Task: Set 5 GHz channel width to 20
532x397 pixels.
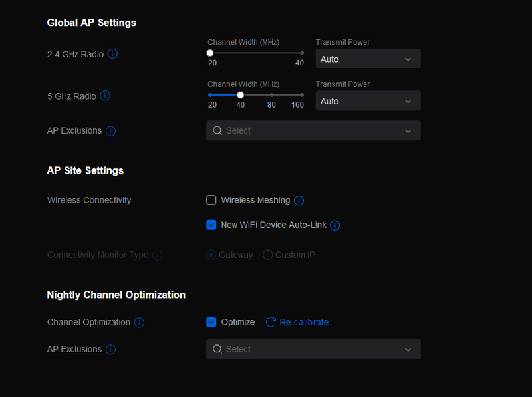Action: pos(210,95)
